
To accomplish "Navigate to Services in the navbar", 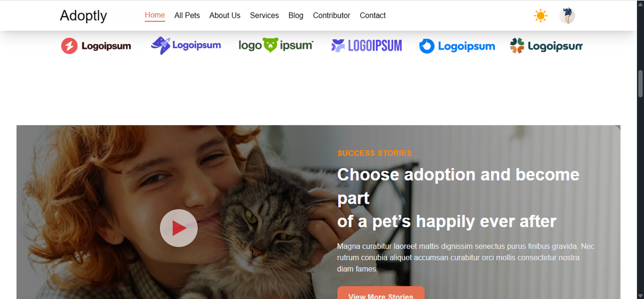I will (x=264, y=16).
